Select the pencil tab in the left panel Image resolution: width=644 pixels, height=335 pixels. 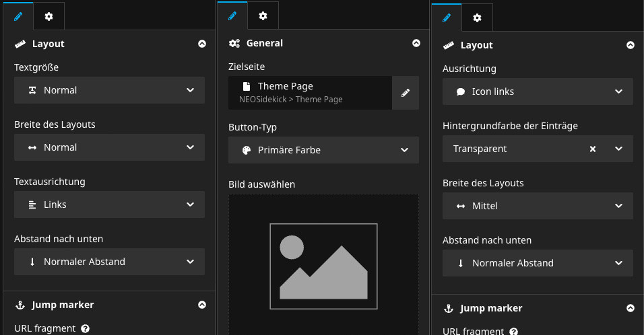coord(18,15)
